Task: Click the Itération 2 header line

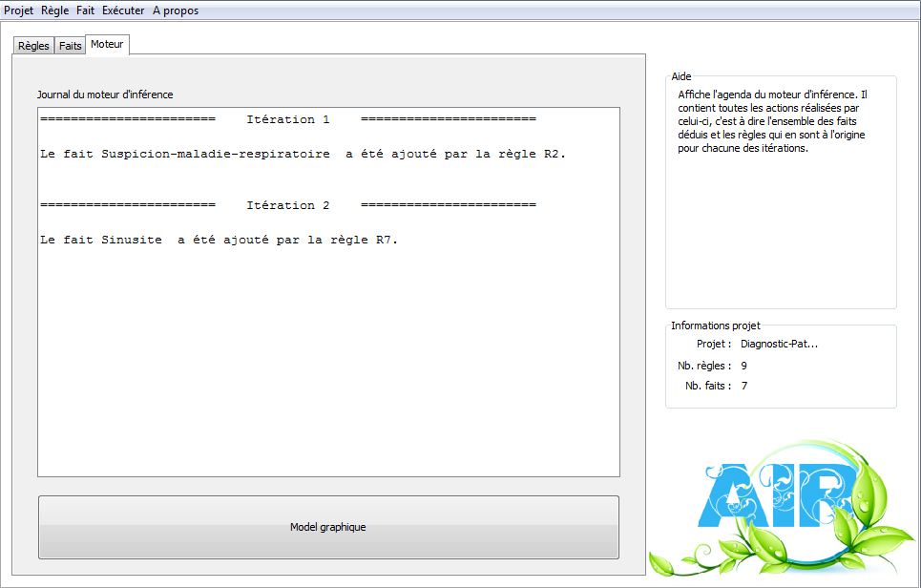Action: pos(288,205)
